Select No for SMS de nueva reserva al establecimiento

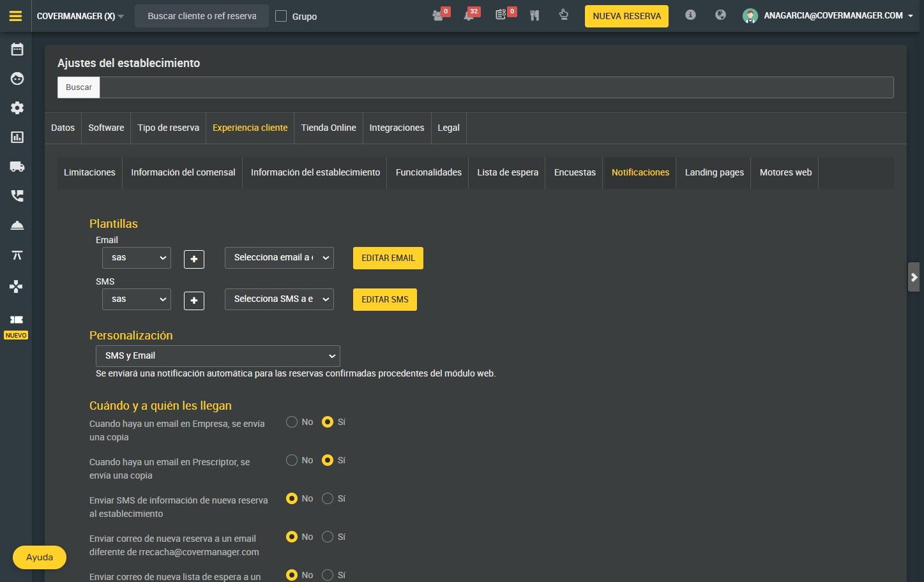point(292,498)
